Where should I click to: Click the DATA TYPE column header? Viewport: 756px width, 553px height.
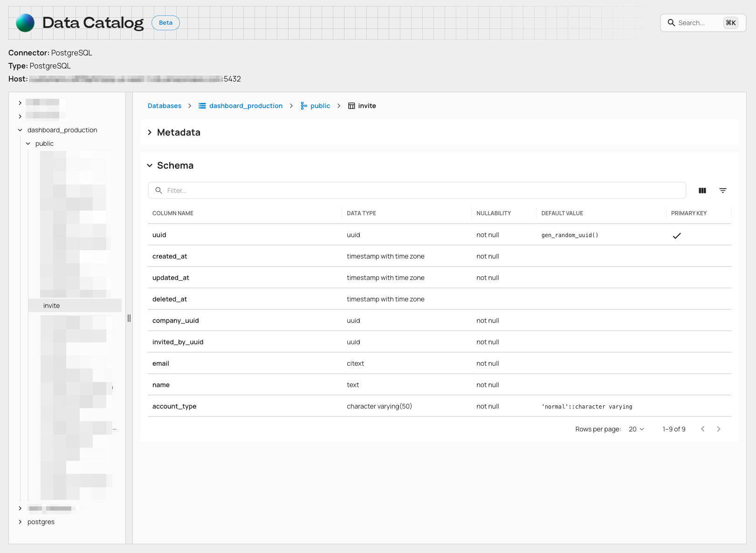361,213
